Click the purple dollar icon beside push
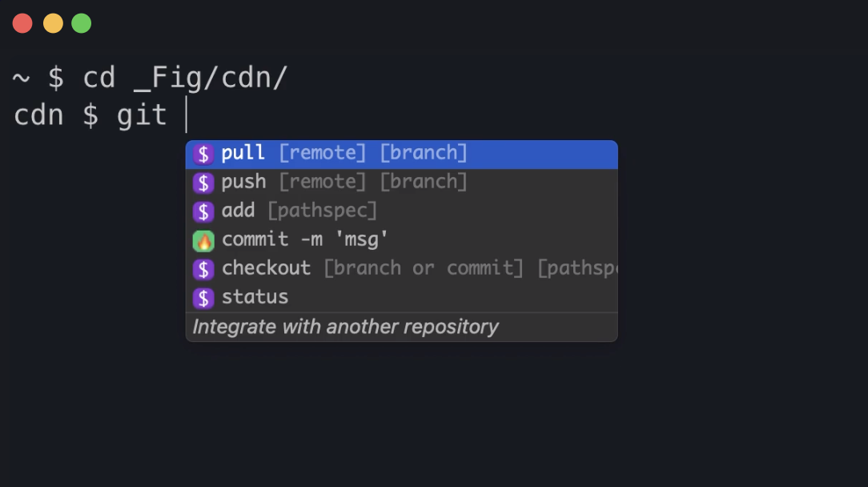The height and width of the screenshot is (487, 868). 203,183
